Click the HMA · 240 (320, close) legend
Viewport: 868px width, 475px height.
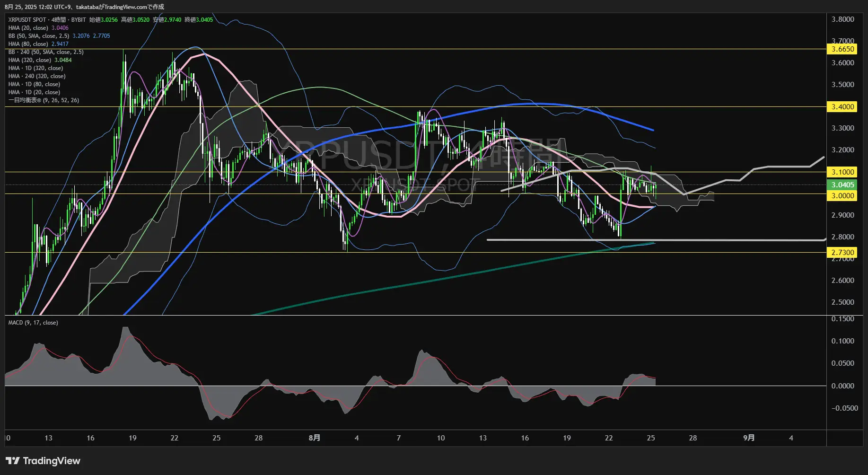[37, 76]
